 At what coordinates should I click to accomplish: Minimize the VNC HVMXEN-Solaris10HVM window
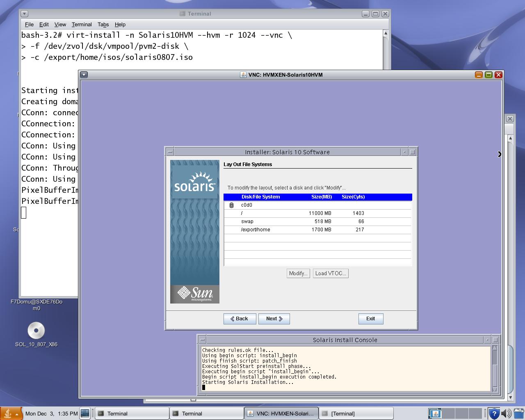479,75
